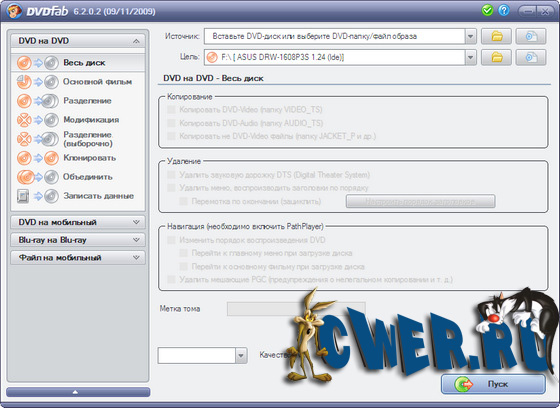Select the Весь диск copy mode

coord(78,63)
